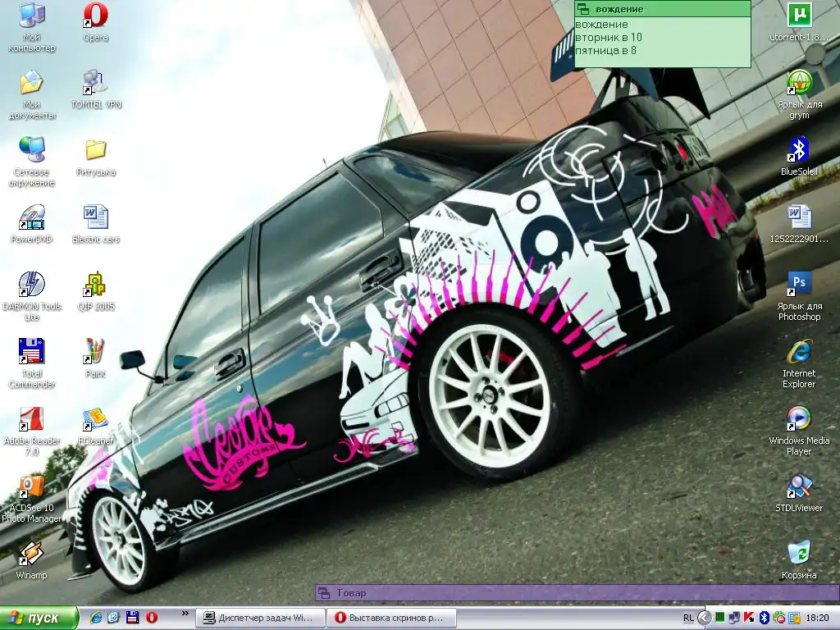Expand hidden system tray icons arrow
840x630 pixels.
tap(704, 618)
